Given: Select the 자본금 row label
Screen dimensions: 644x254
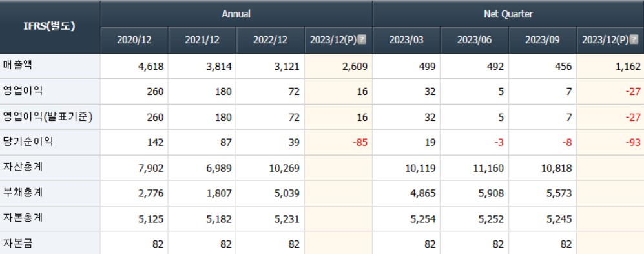Looking at the screenshot, I should [17, 243].
